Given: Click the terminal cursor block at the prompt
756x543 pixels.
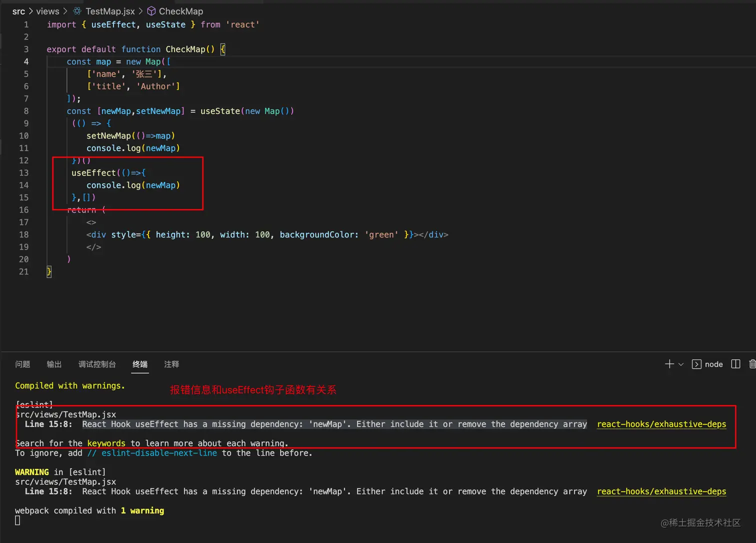Looking at the screenshot, I should 17,520.
